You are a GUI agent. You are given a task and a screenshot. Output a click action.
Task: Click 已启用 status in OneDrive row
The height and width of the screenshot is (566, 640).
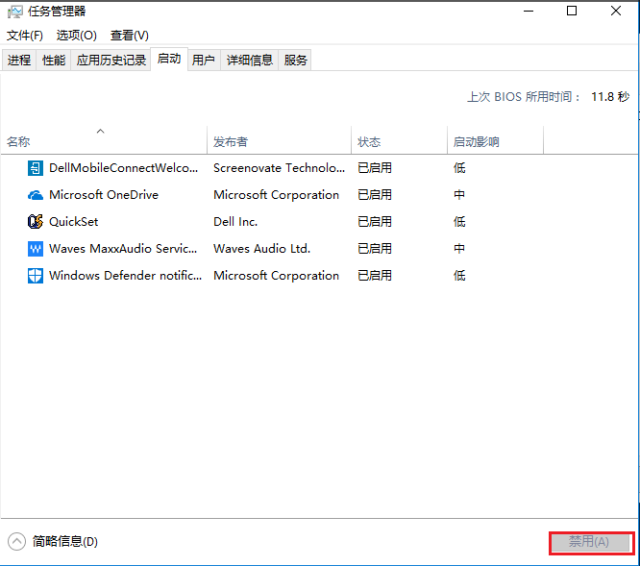(375, 195)
